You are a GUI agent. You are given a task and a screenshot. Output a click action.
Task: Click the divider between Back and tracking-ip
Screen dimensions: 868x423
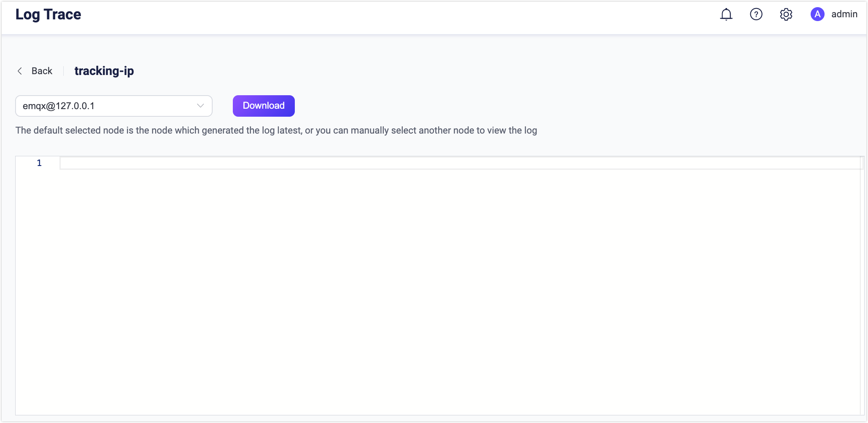pos(63,71)
